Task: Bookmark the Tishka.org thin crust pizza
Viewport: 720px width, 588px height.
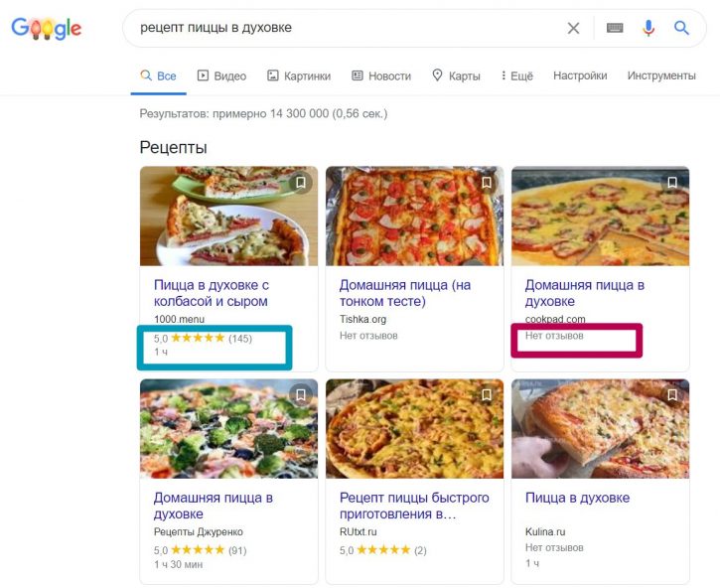Action: 487,183
